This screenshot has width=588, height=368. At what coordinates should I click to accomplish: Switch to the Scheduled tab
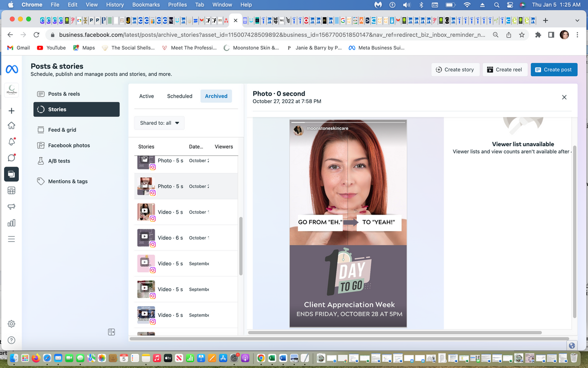point(180,96)
